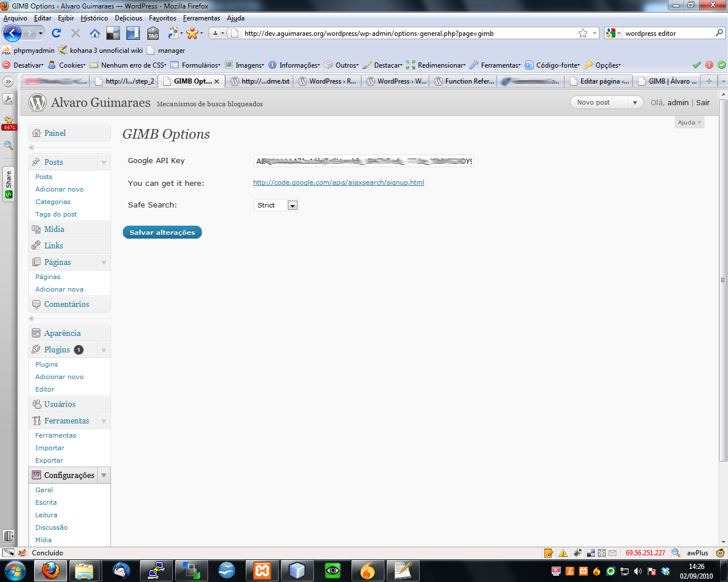
Task: Click the Alvaro Guimaraes site title
Action: click(101, 103)
